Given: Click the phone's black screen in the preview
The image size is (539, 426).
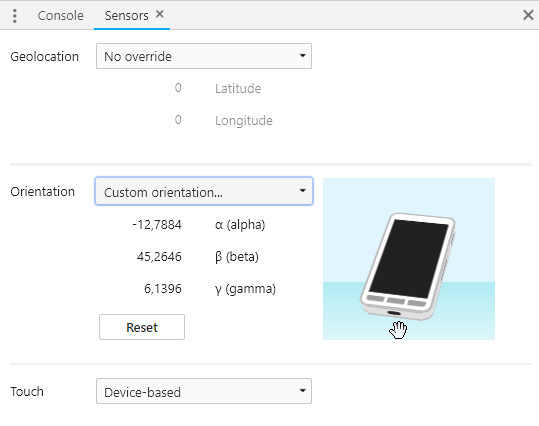Looking at the screenshot, I should (409, 259).
